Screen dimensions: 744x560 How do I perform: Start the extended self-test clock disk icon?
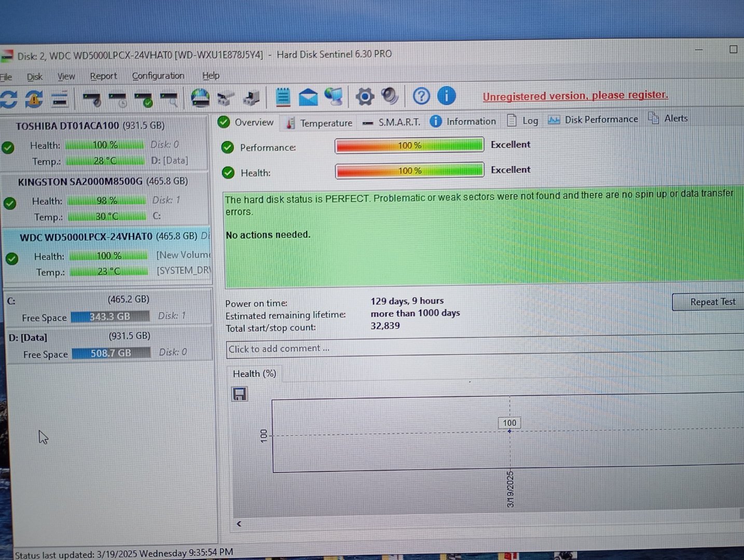118,99
